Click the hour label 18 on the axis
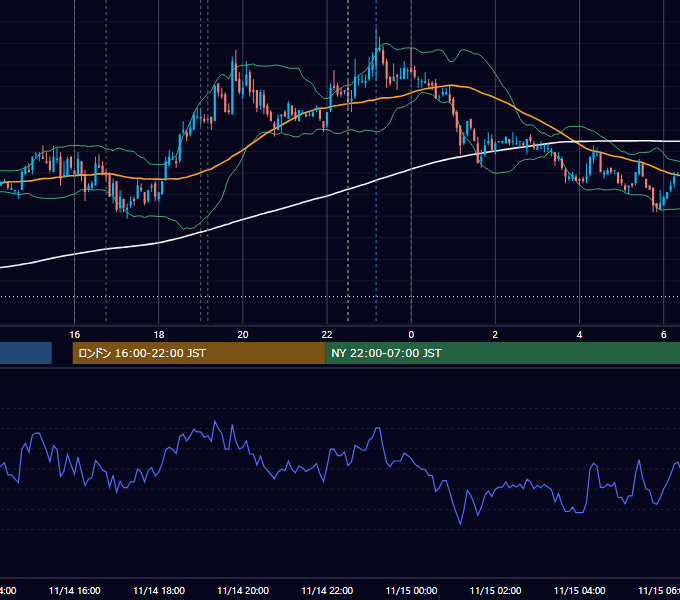This screenshot has width=680, height=600. [x=159, y=334]
